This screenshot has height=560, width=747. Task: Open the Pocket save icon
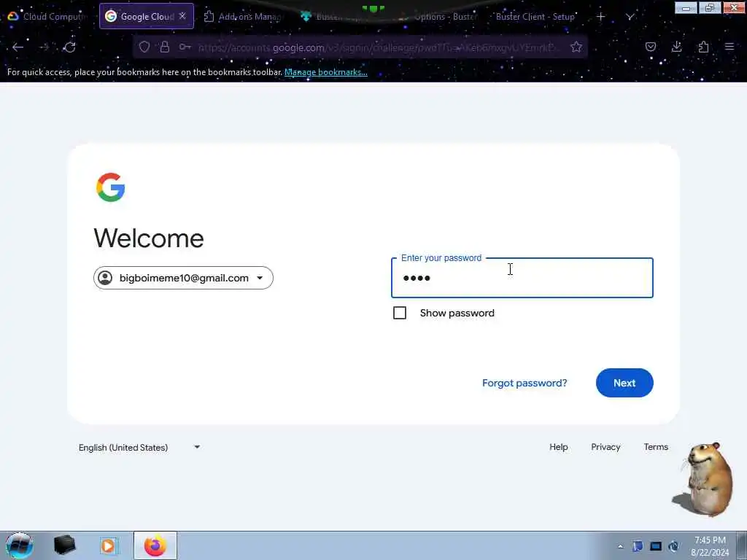point(651,47)
